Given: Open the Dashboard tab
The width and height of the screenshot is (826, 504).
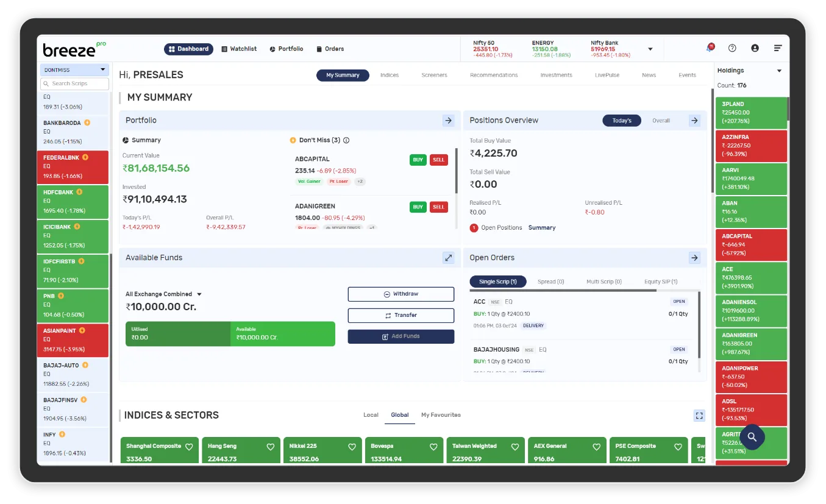Looking at the screenshot, I should pyautogui.click(x=188, y=49).
